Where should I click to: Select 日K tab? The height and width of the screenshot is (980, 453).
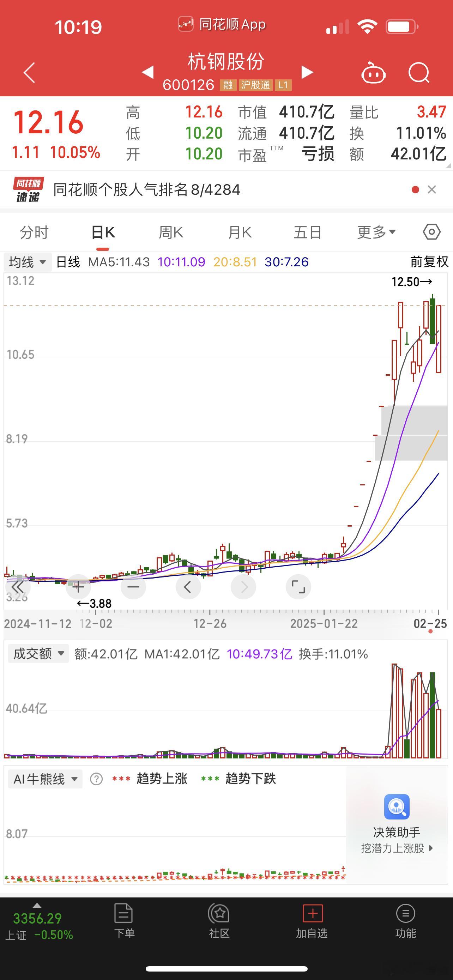103,232
